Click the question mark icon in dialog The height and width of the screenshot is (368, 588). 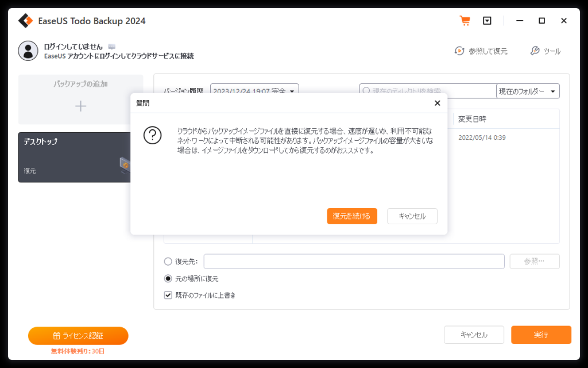[152, 135]
